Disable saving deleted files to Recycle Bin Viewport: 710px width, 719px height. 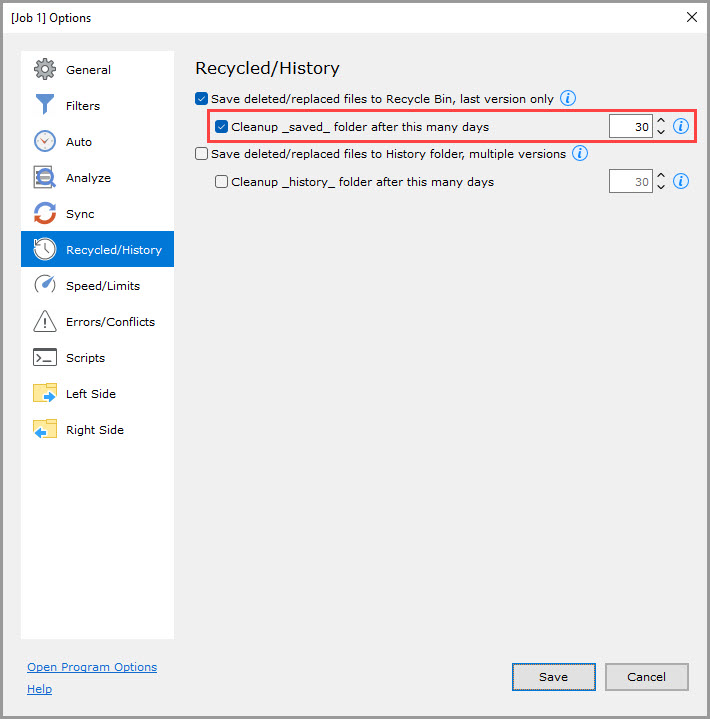[202, 99]
